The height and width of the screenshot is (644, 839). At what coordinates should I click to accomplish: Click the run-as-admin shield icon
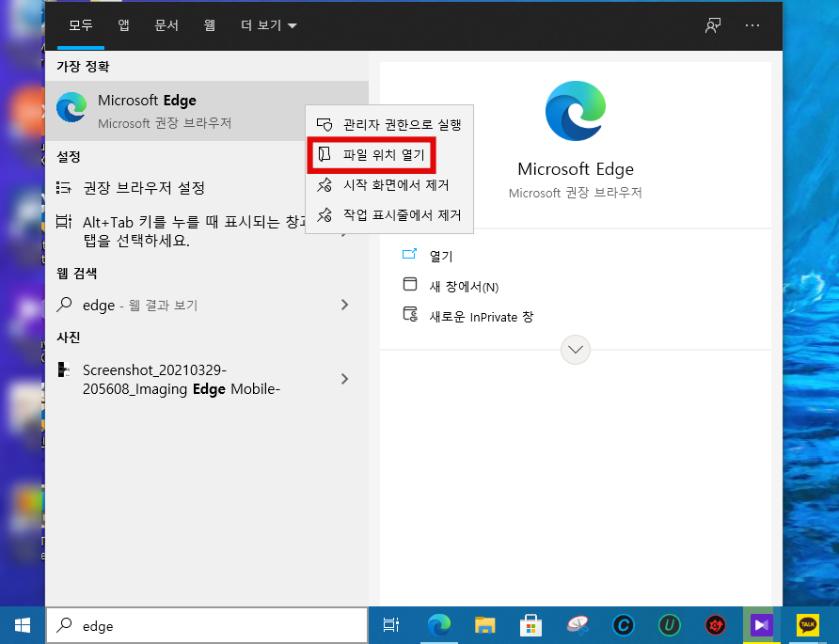325,125
